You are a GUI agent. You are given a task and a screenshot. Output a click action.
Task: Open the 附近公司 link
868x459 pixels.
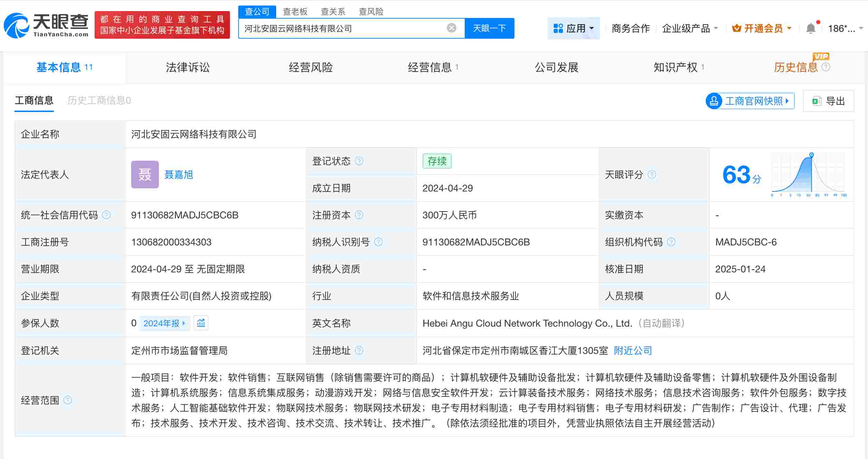[x=633, y=350]
